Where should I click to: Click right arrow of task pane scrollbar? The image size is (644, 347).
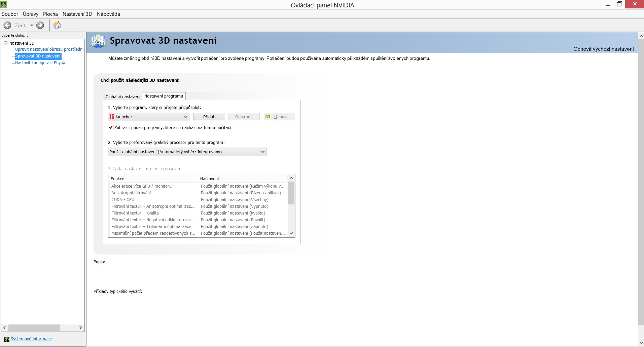click(x=80, y=327)
